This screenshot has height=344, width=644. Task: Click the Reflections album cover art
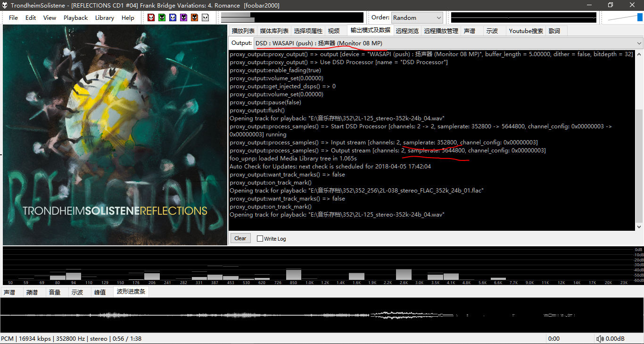pyautogui.click(x=115, y=134)
